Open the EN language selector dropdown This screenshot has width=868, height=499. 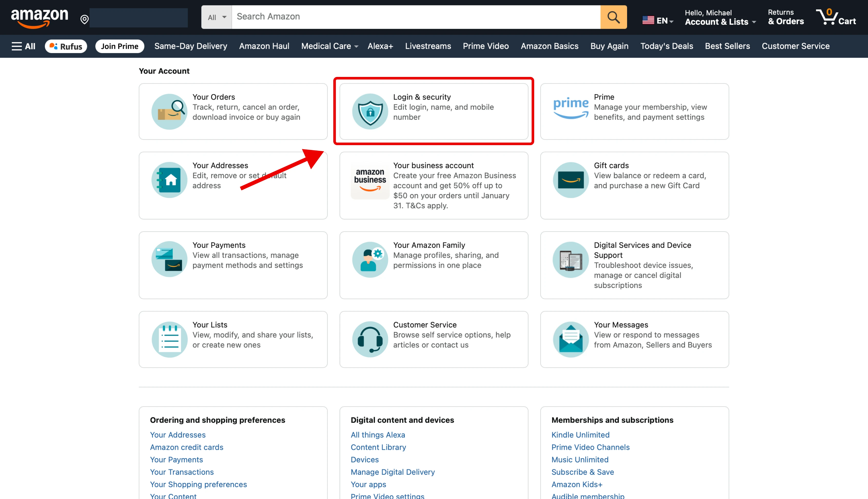click(658, 21)
